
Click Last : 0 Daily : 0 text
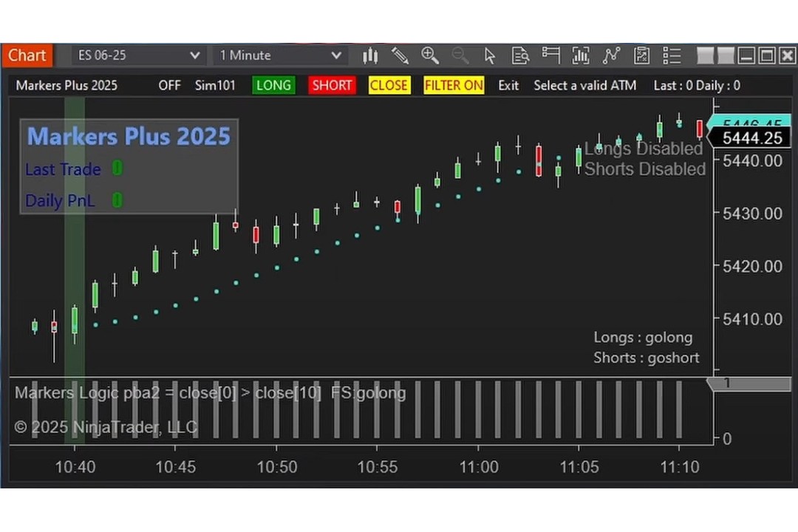[697, 85]
